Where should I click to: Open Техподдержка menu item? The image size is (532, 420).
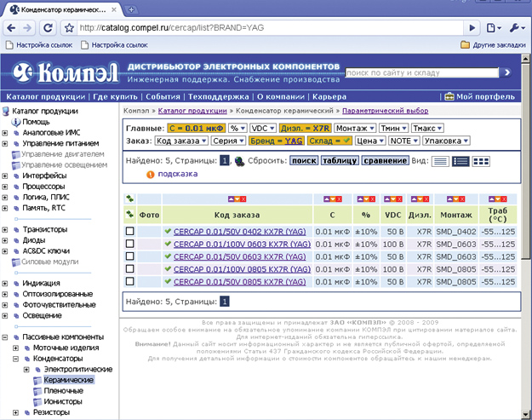tap(219, 97)
